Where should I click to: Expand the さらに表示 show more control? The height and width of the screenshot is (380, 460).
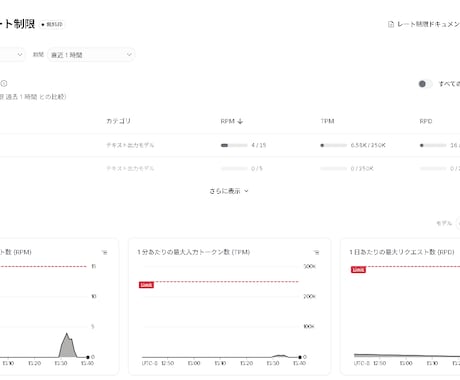coord(229,191)
